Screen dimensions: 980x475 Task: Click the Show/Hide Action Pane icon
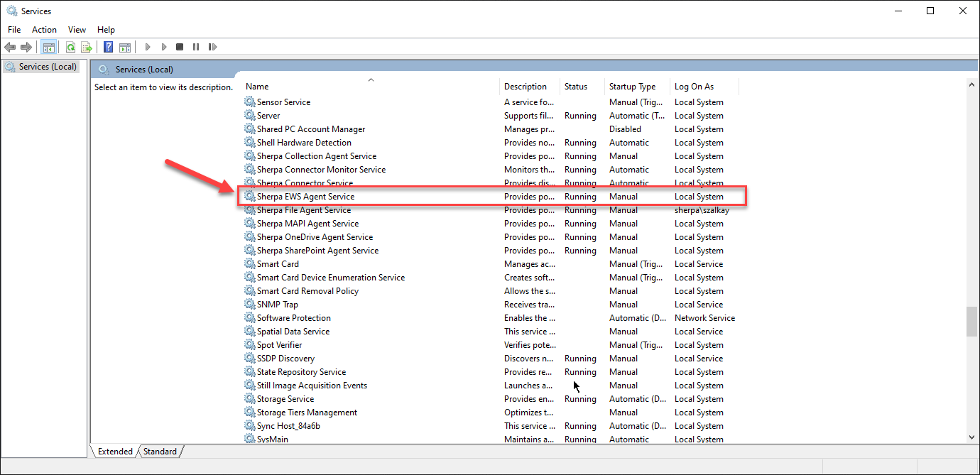pos(125,48)
